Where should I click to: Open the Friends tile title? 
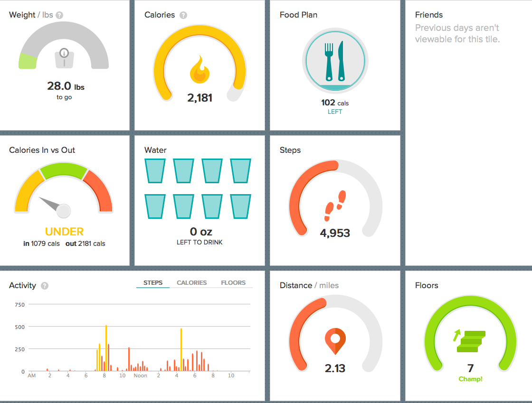coord(429,15)
